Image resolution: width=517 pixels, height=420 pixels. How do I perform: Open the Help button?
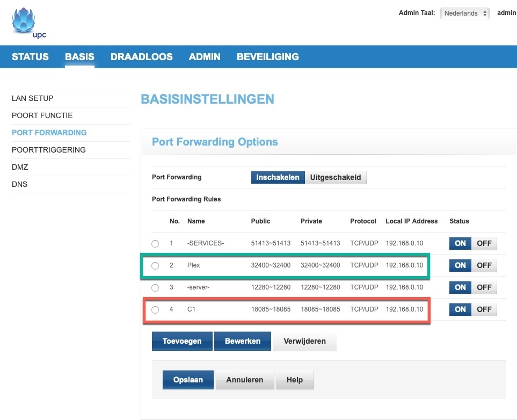pos(294,380)
